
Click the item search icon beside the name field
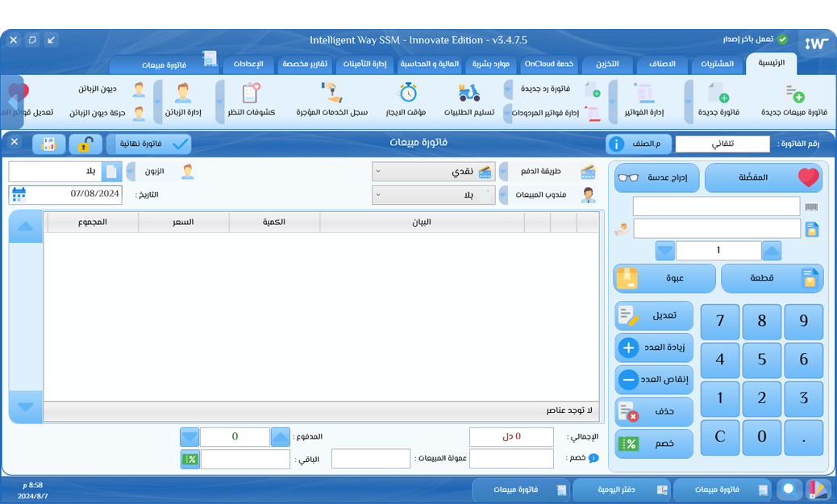click(812, 230)
